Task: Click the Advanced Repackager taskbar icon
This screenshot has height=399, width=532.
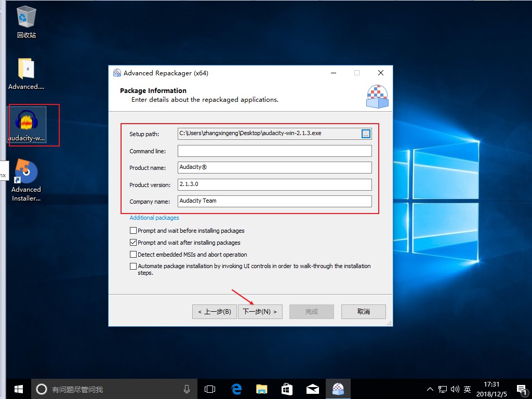Action: [338, 389]
